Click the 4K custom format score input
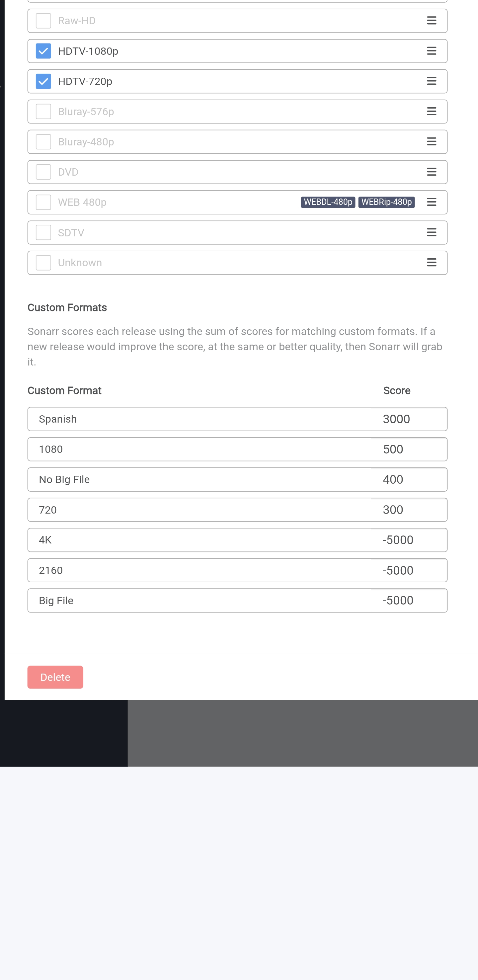 pyautogui.click(x=409, y=540)
